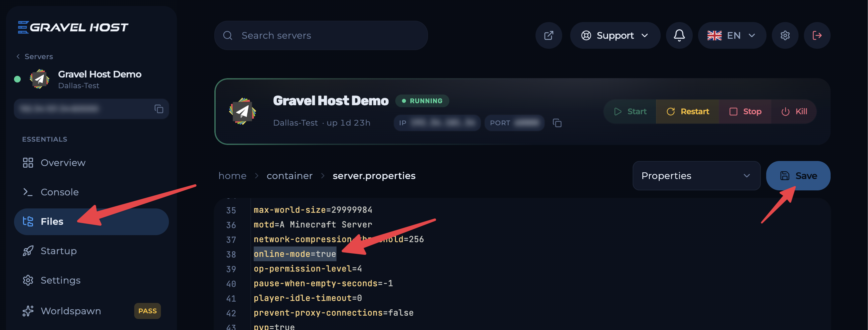Screen dimensions: 868x330
Task: Open the Overview page
Action: tap(91, 163)
